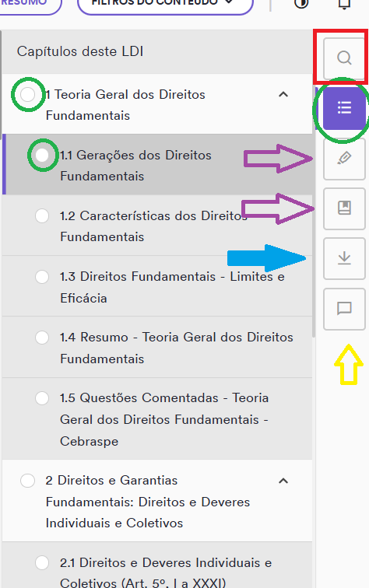Open the comments speech bubble icon
Screen dimensions: 369x588
click(344, 309)
